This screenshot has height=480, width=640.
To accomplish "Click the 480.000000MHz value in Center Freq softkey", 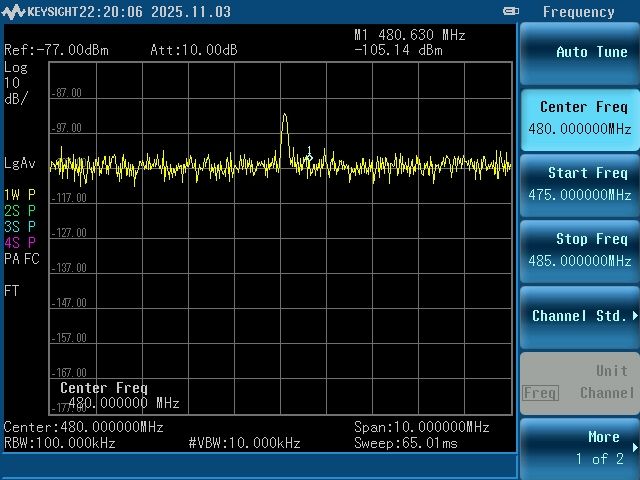I will coord(580,129).
